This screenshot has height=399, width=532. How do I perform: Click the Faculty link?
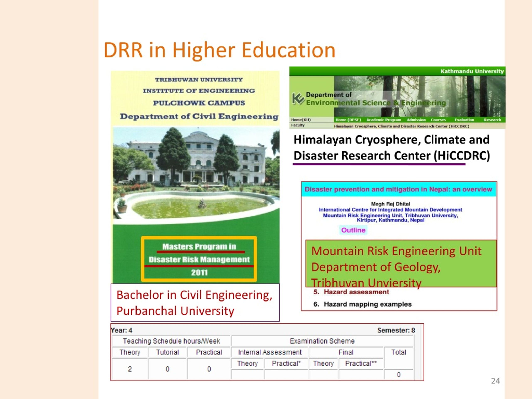[298, 125]
